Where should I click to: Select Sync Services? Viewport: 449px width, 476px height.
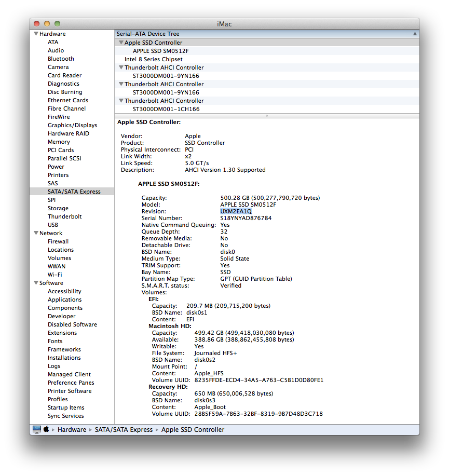point(65,416)
